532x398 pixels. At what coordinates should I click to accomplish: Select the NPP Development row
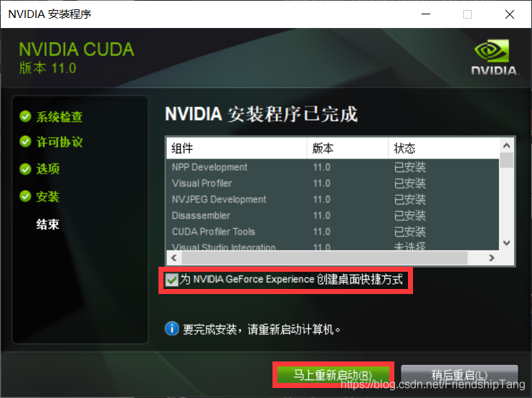click(333, 167)
